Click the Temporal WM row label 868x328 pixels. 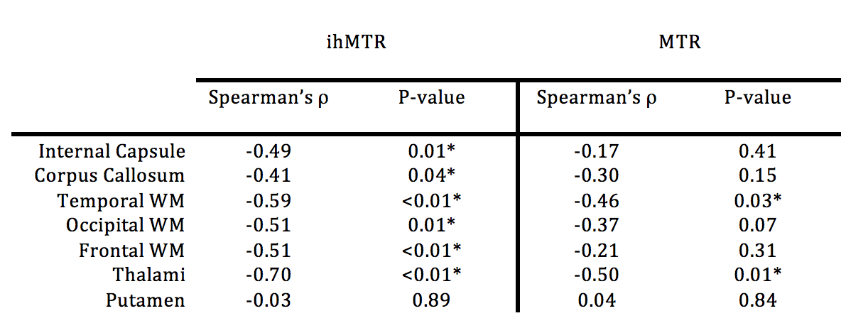coord(121,201)
